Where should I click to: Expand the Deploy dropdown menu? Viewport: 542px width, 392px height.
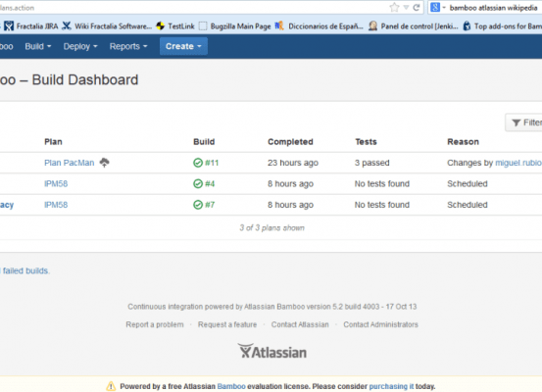click(x=80, y=46)
